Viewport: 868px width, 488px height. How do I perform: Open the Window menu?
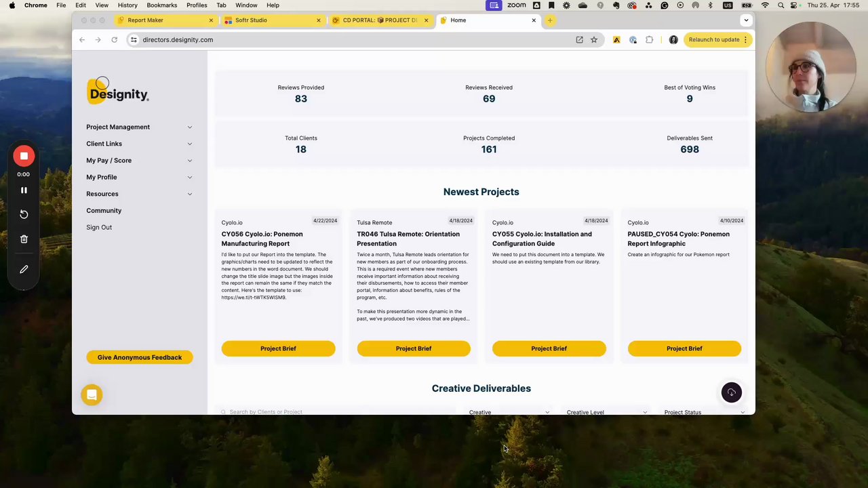click(x=246, y=5)
